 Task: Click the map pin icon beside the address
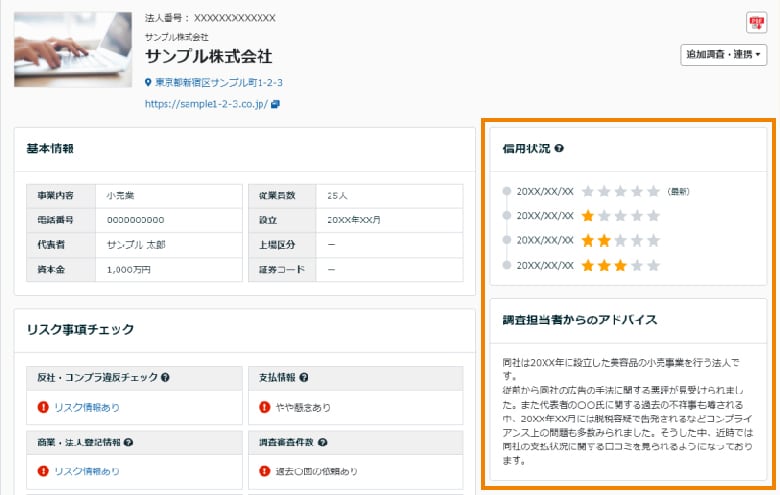coord(148,83)
